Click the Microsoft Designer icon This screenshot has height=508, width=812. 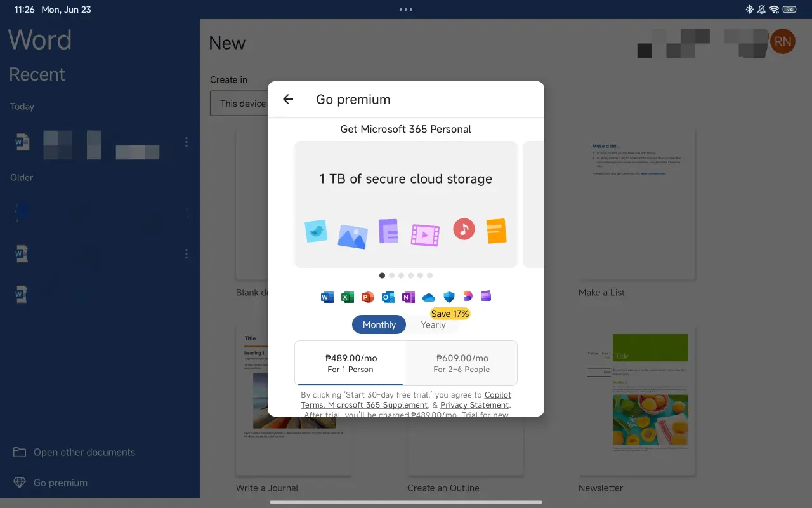tap(468, 296)
